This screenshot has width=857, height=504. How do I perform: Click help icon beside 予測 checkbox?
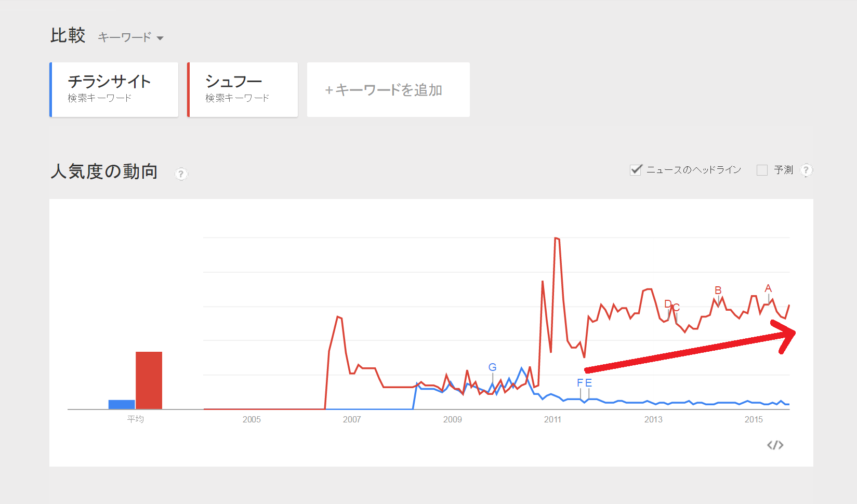tap(806, 170)
